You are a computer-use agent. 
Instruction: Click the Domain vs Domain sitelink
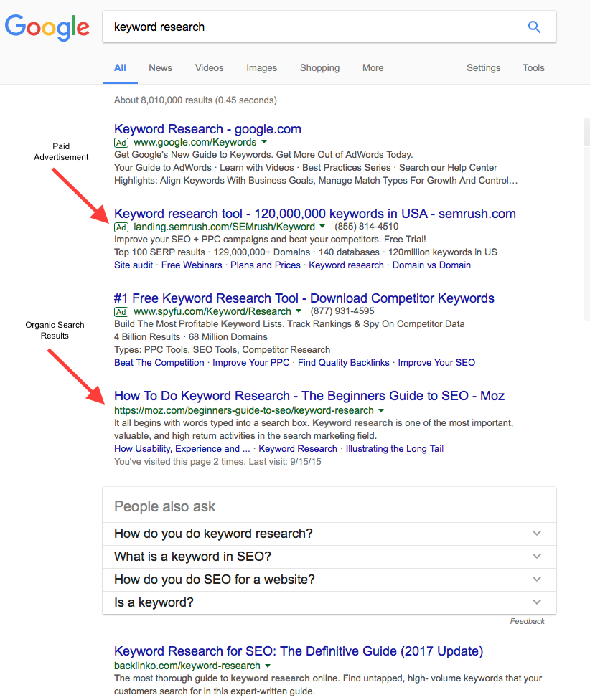pyautogui.click(x=431, y=265)
